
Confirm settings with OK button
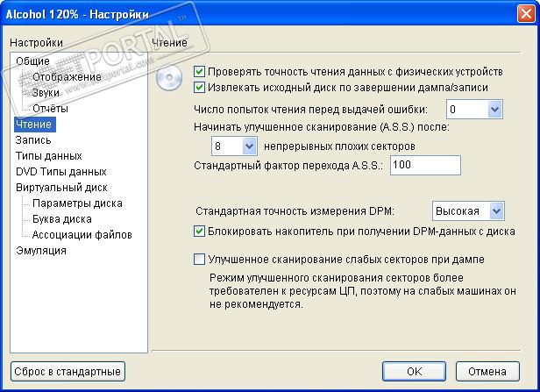tap(414, 371)
